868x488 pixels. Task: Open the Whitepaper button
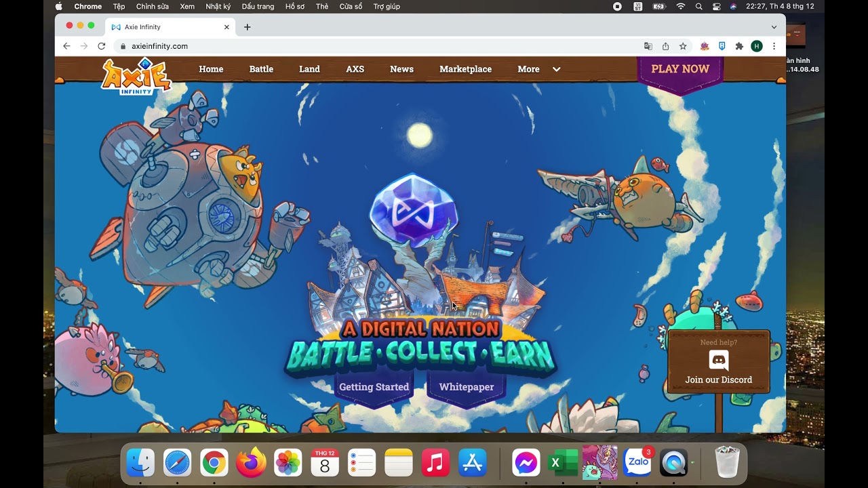[467, 388]
